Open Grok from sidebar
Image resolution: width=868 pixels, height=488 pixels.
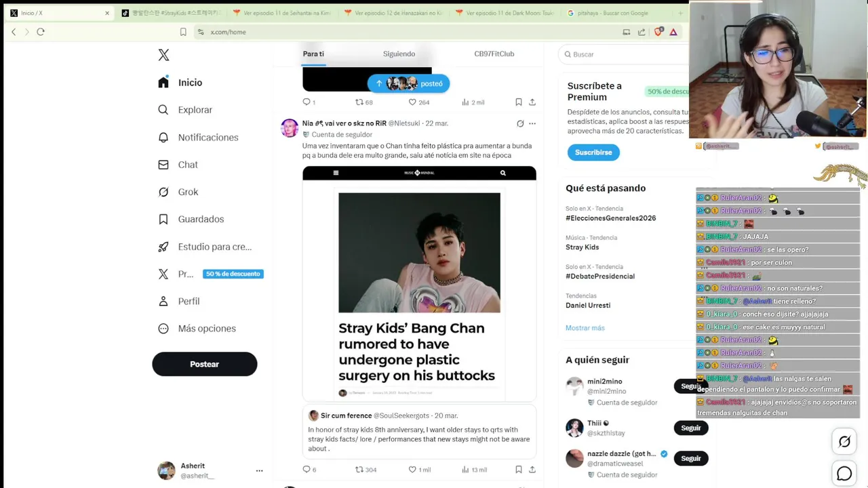pos(178,192)
